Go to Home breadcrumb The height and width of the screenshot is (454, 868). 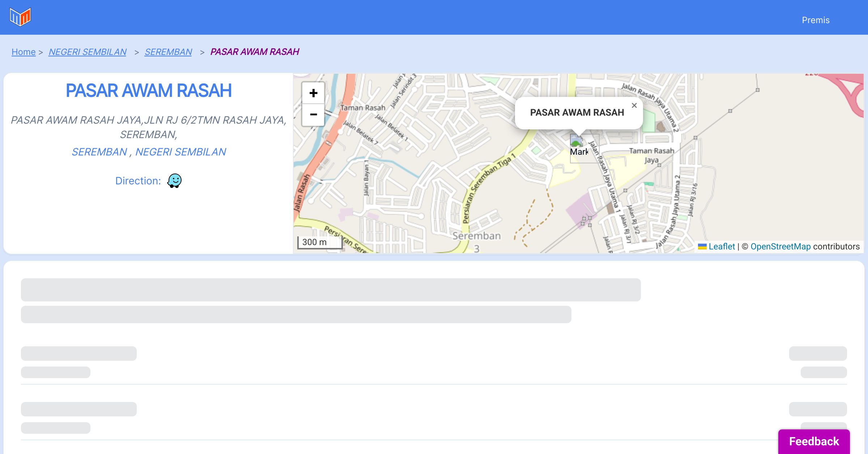(24, 52)
